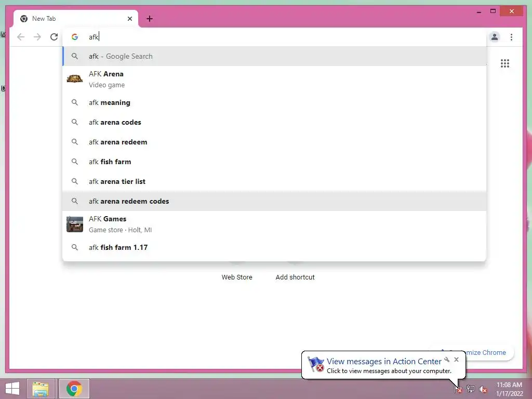Choose the 'afk - Google Search' suggestion
The height and width of the screenshot is (399, 532).
pos(274,56)
